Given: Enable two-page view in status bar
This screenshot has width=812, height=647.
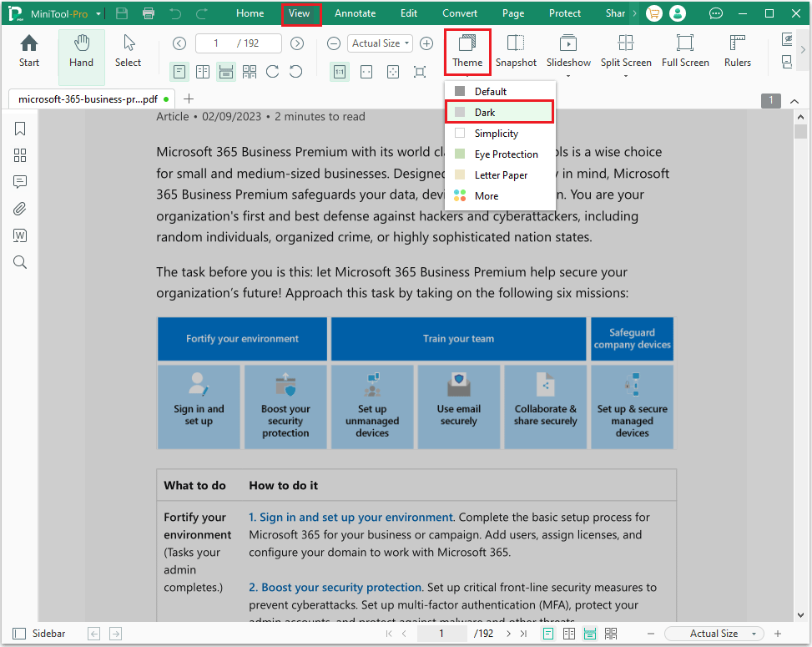Looking at the screenshot, I should (569, 634).
